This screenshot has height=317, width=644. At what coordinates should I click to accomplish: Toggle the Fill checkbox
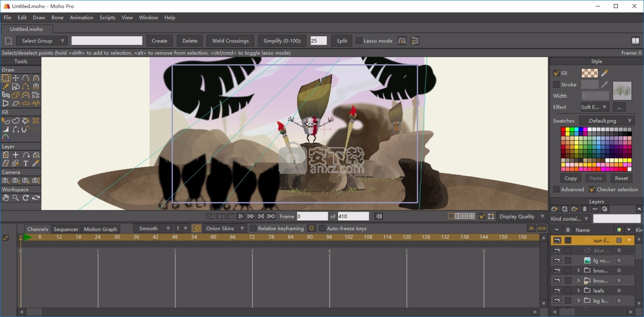click(556, 73)
